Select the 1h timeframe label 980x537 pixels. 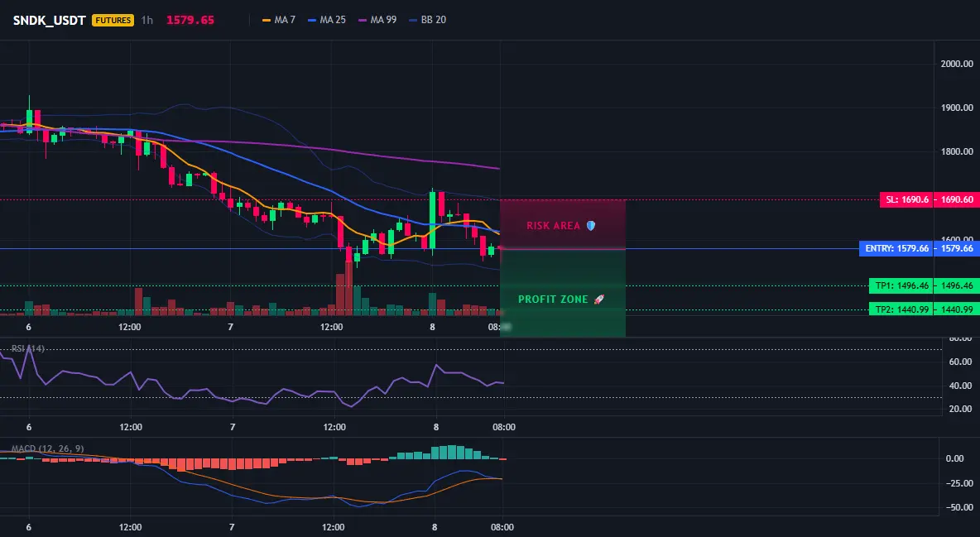pyautogui.click(x=147, y=20)
